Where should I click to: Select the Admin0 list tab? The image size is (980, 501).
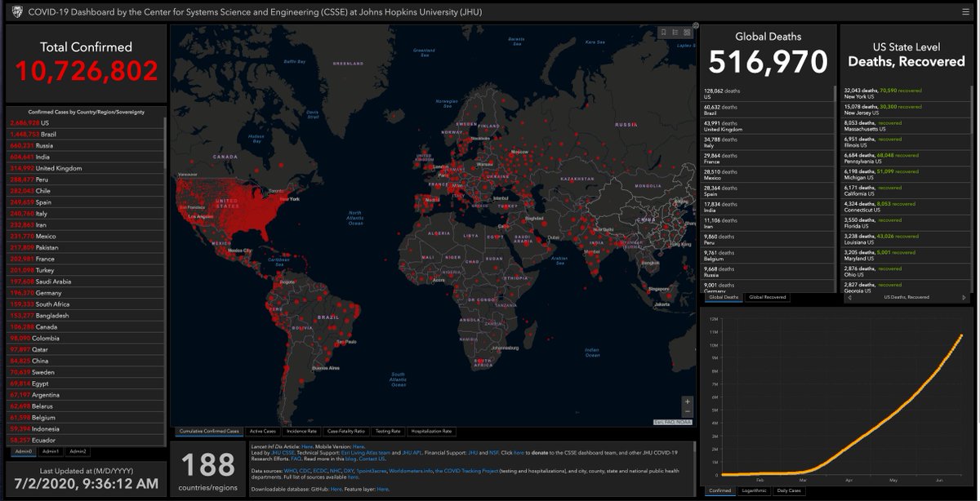point(23,450)
